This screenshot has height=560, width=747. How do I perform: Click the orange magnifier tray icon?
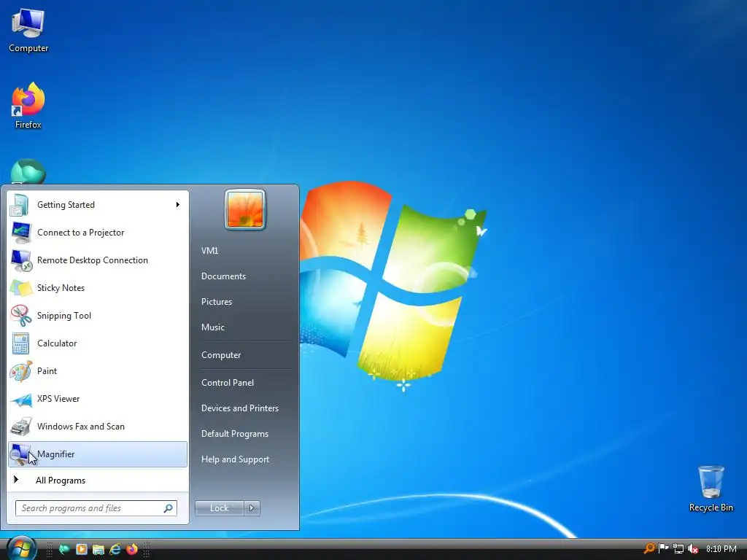649,548
